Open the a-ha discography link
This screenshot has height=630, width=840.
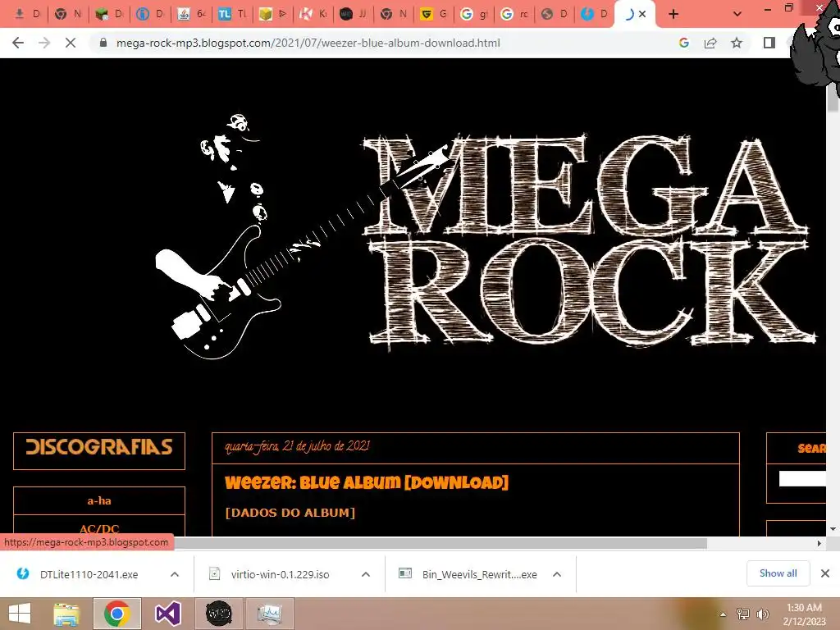coord(99,501)
